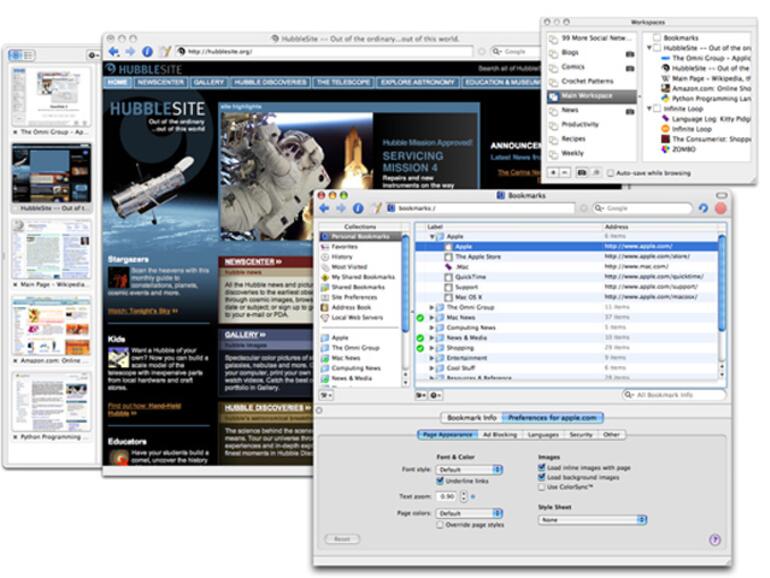
Task: Click the All Bookmark Info search field
Action: 674,395
